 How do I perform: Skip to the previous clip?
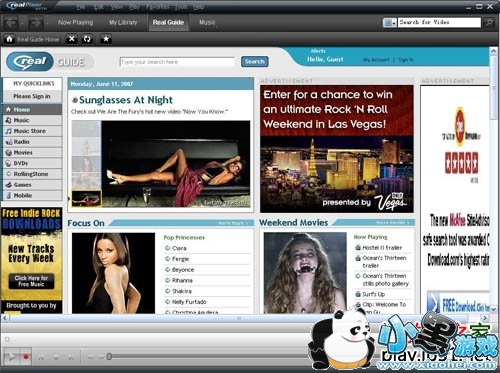coord(41,357)
